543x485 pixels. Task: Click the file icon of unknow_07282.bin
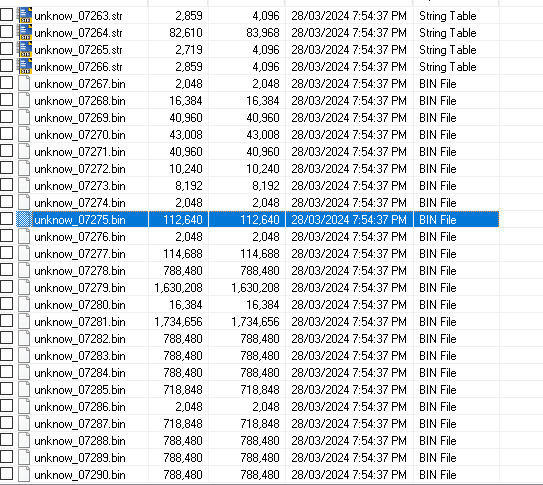pos(24,338)
